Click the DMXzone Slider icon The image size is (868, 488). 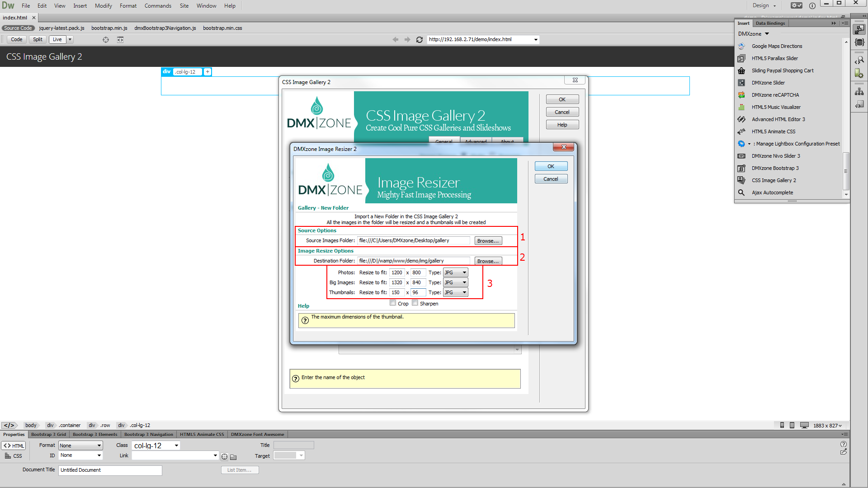click(x=741, y=83)
